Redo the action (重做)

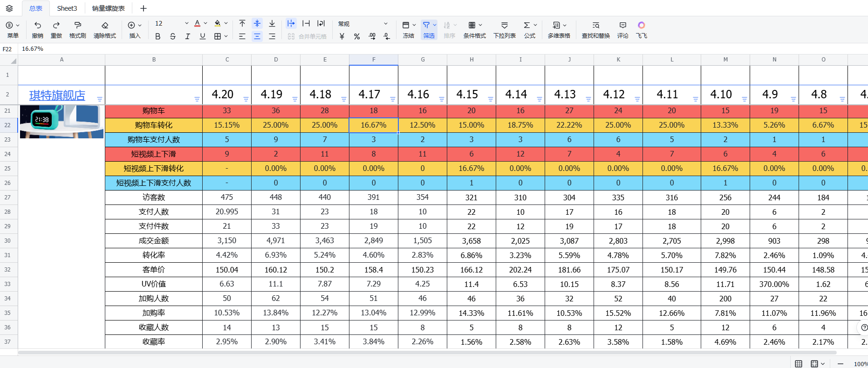[56, 29]
